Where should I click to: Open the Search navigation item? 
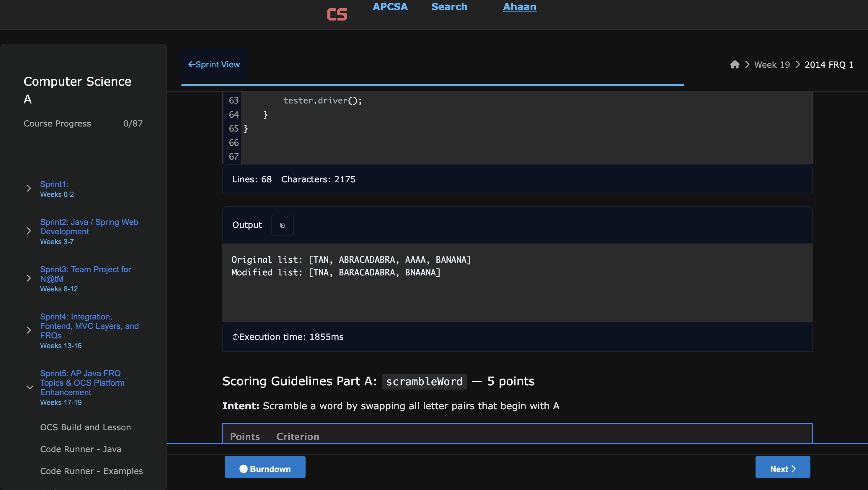point(449,7)
